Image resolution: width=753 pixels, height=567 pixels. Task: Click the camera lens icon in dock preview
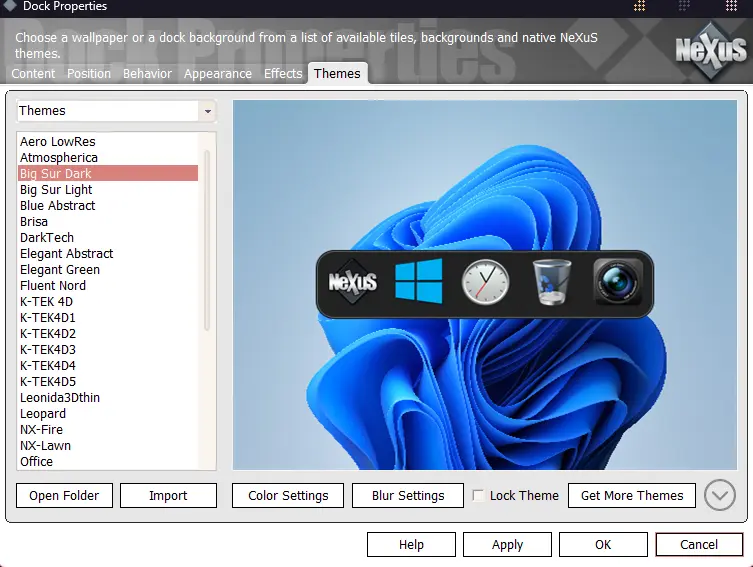[x=618, y=282]
